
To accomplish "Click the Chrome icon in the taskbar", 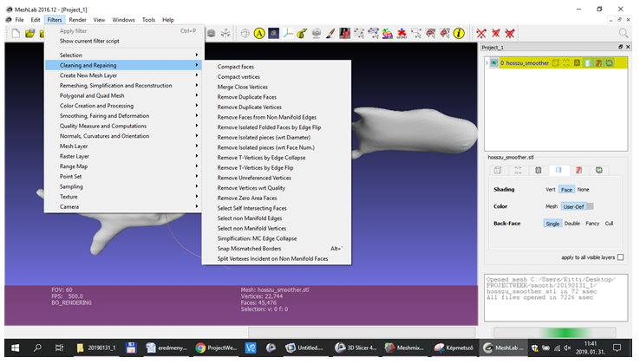I will pyautogui.click(x=200, y=348).
